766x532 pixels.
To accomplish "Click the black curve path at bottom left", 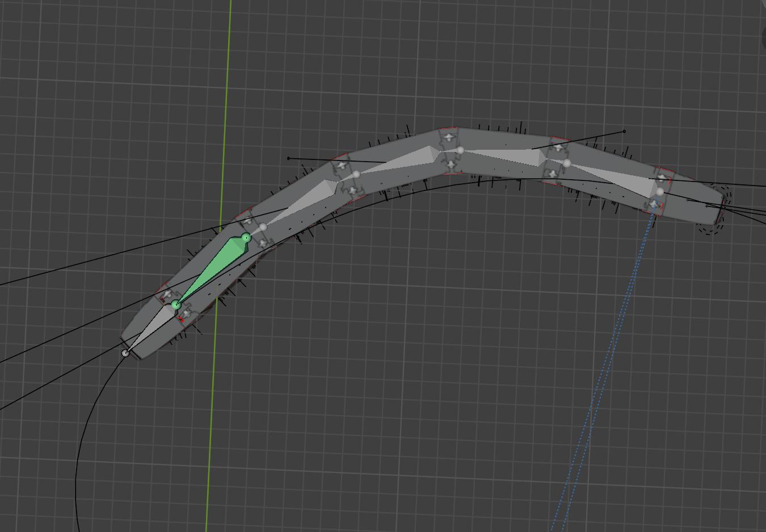I will coord(85,431).
